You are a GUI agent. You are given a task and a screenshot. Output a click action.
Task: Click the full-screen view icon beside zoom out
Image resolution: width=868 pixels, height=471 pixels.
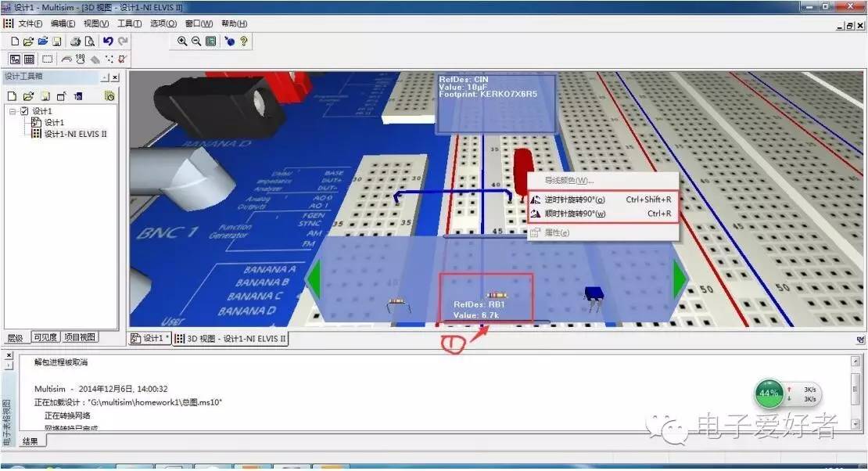pyautogui.click(x=210, y=41)
